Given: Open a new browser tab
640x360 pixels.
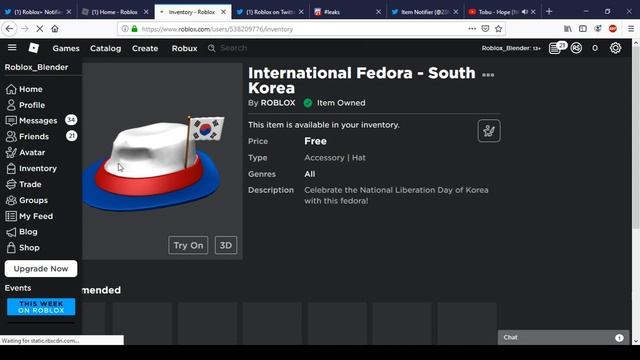Looking at the screenshot, I should coord(549,12).
